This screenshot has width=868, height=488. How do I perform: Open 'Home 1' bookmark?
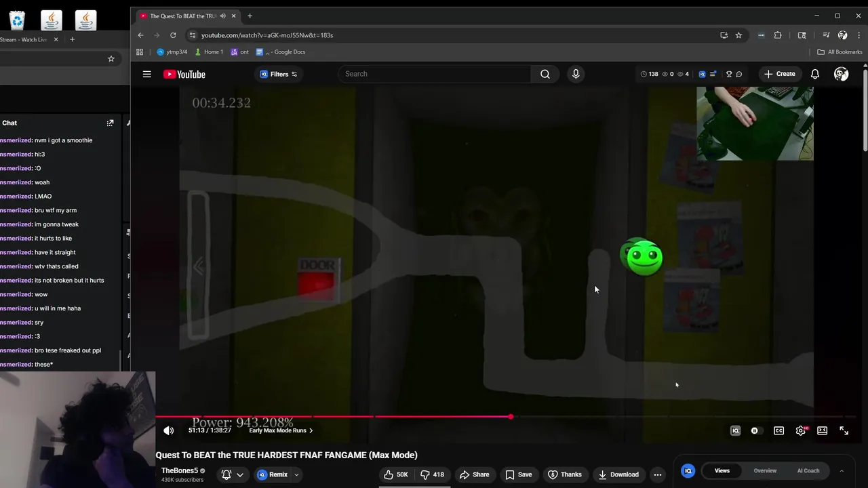[209, 52]
